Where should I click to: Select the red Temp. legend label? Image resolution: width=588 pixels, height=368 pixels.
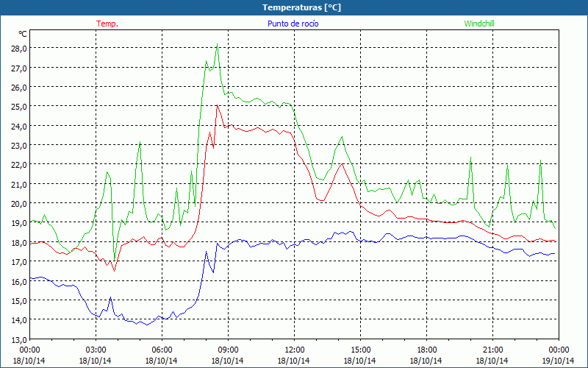[107, 24]
